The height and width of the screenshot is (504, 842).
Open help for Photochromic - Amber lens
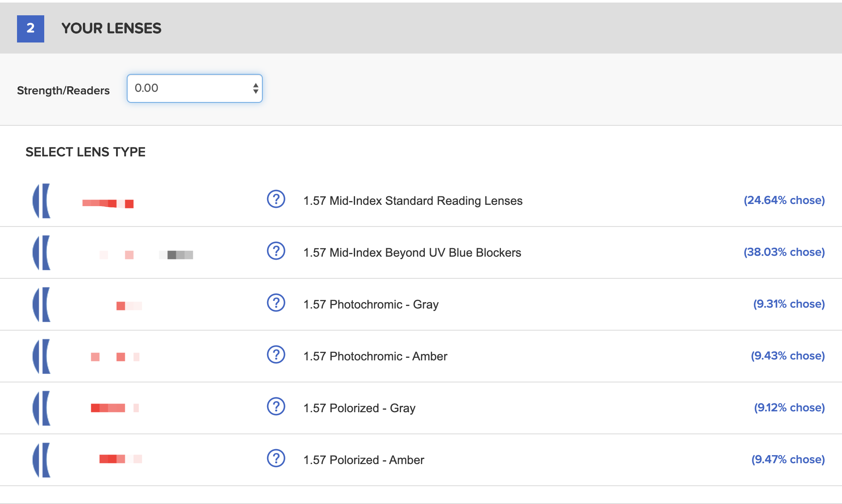tap(276, 354)
